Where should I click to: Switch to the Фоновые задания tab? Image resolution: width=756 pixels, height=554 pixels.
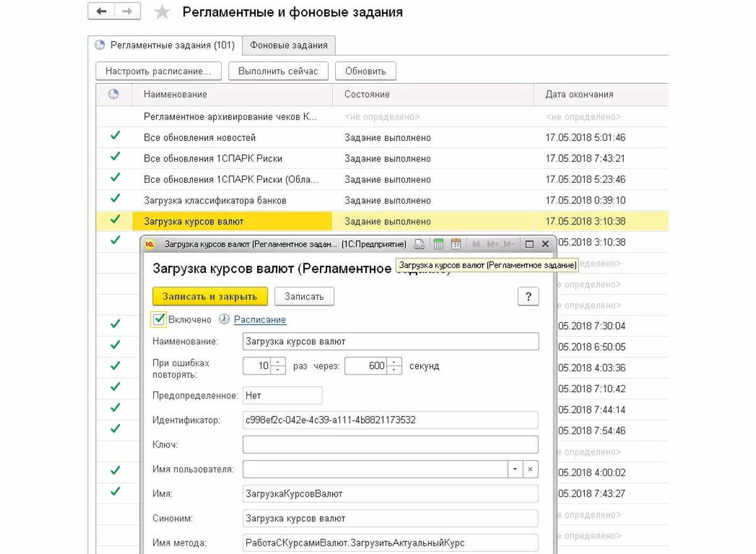click(289, 45)
